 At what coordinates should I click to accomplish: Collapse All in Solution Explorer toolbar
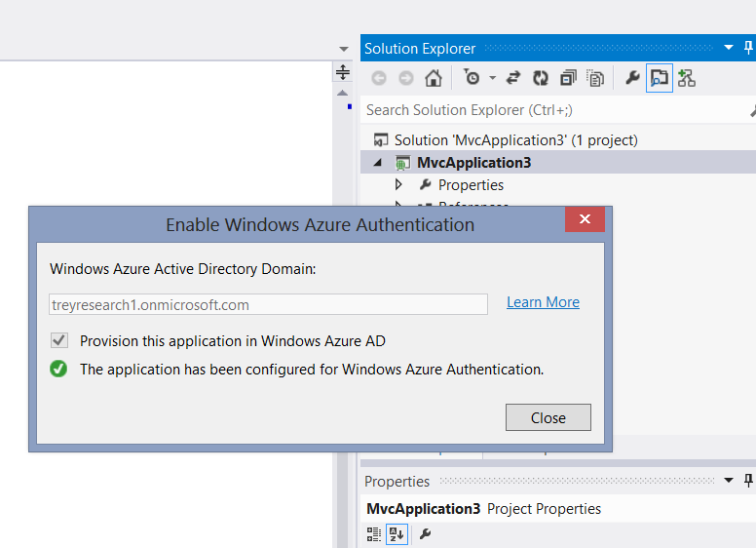568,78
